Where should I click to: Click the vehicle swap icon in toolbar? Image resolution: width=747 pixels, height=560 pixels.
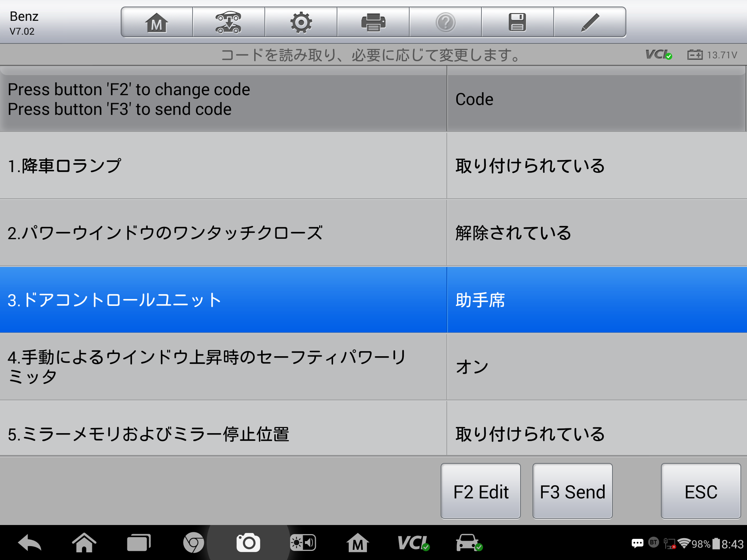228,23
